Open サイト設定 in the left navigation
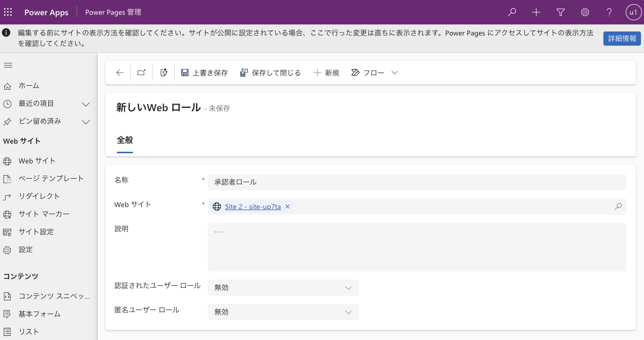The width and height of the screenshot is (644, 340). [36, 232]
